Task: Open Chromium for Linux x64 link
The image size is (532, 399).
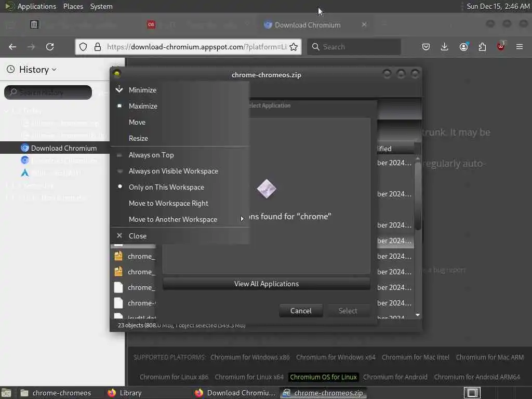Action: pos(249,377)
